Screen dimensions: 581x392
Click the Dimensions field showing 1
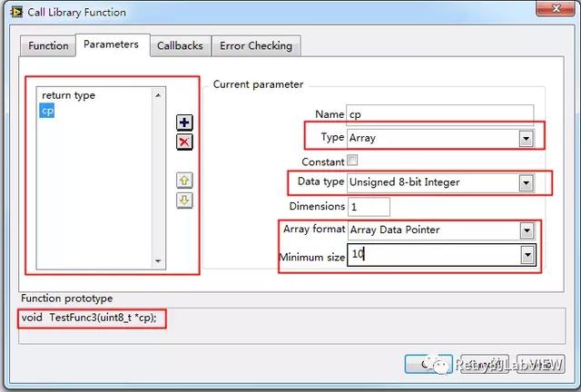(x=369, y=206)
